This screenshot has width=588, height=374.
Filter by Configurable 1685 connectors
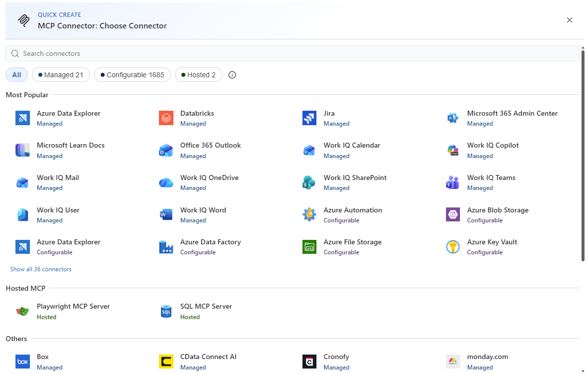click(x=133, y=75)
